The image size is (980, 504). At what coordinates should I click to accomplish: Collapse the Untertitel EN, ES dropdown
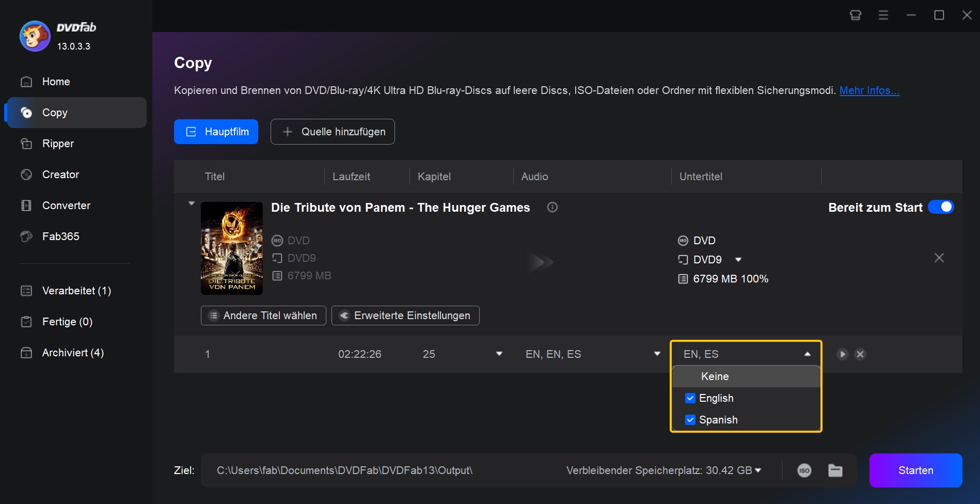(x=808, y=354)
